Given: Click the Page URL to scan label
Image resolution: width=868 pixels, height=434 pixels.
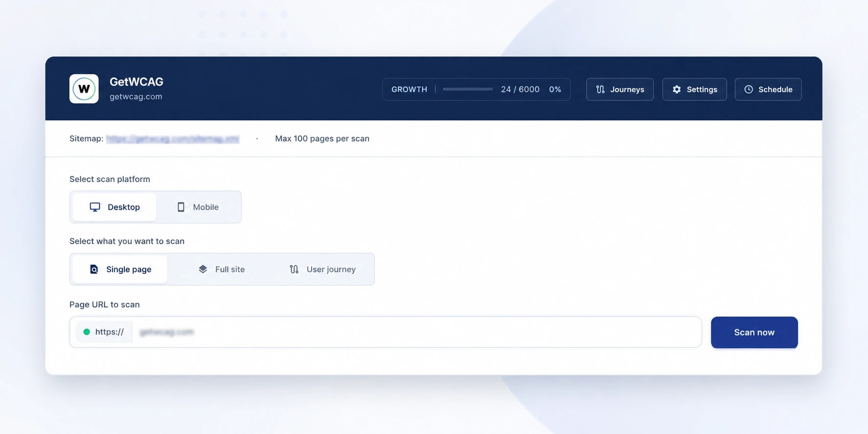Looking at the screenshot, I should click(104, 304).
